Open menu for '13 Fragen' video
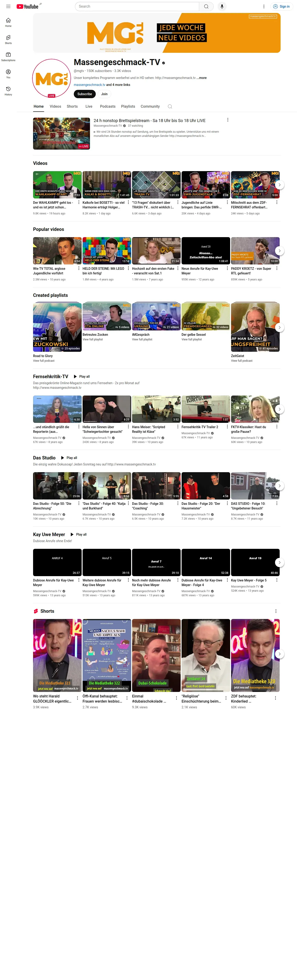Viewport: 297px width, 980px height. coord(177,202)
